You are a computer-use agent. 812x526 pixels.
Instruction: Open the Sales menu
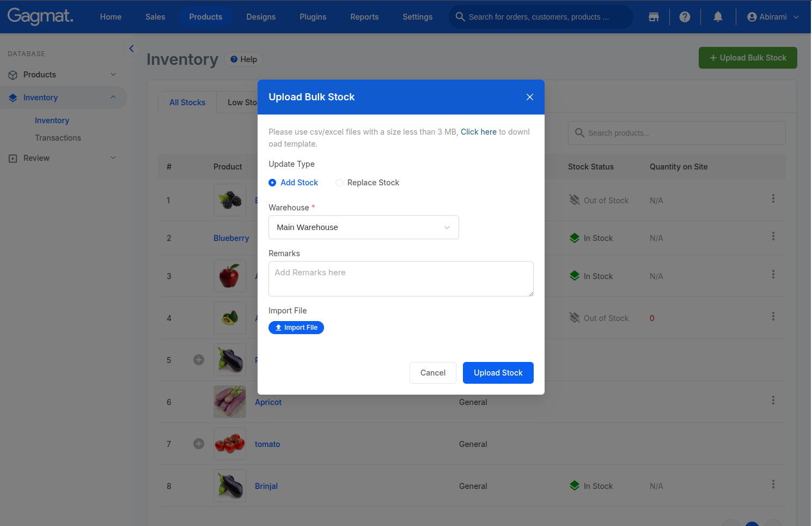[155, 17]
